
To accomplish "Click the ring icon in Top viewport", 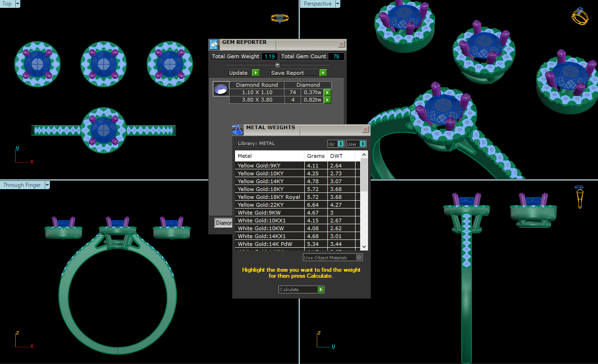I will click(x=279, y=18).
